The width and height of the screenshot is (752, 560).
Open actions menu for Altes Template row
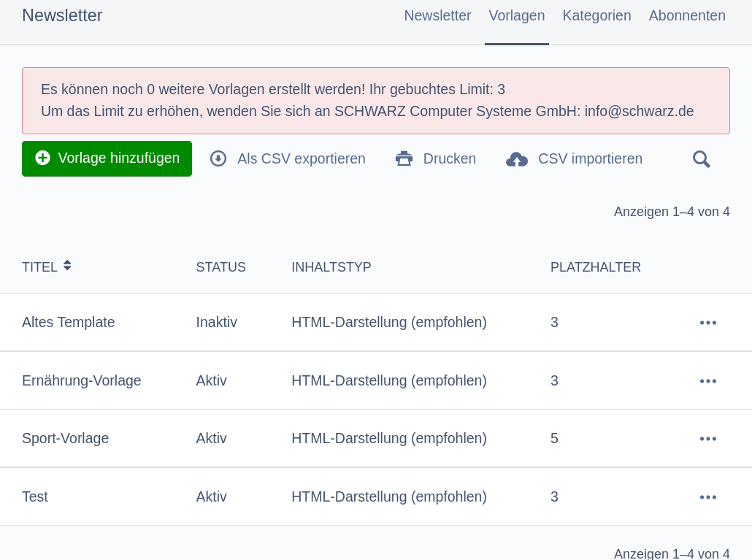tap(708, 323)
